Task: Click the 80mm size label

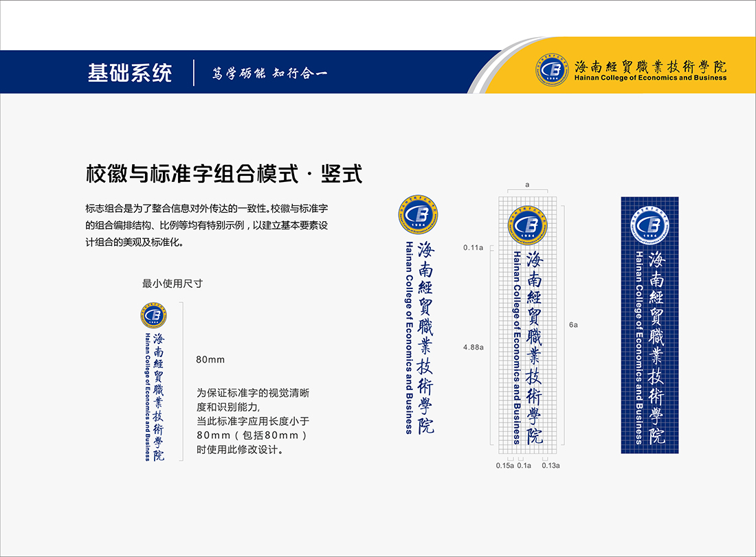Action: (210, 360)
